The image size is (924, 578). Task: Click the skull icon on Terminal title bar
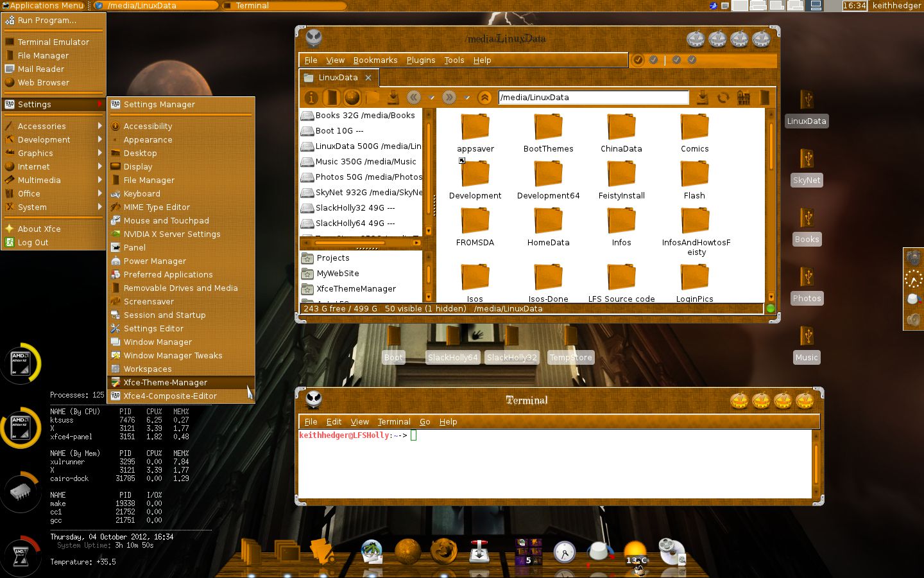314,399
